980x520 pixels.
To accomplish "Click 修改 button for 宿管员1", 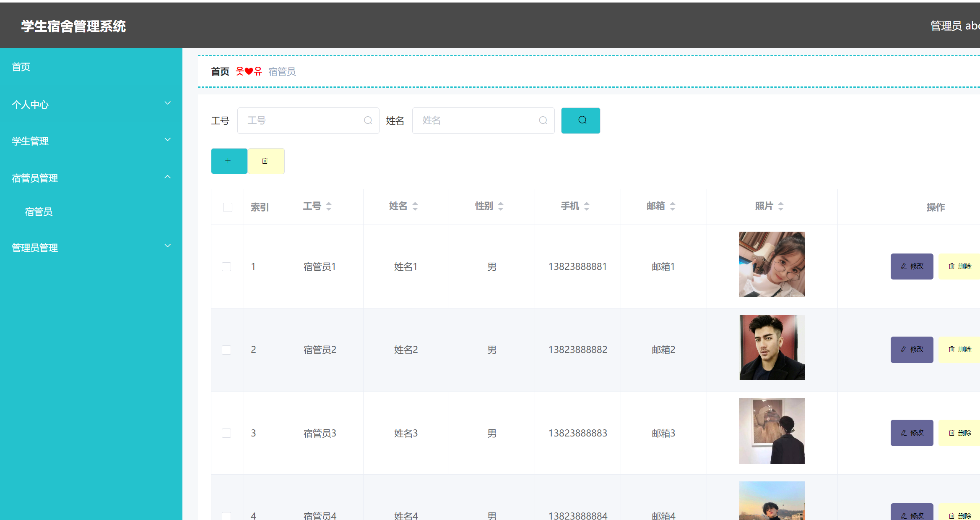I will (912, 267).
